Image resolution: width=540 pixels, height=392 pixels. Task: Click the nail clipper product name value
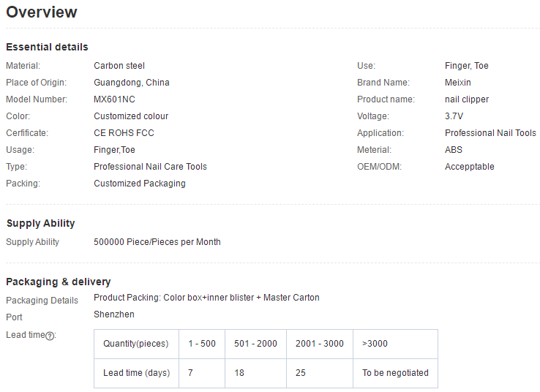(467, 99)
